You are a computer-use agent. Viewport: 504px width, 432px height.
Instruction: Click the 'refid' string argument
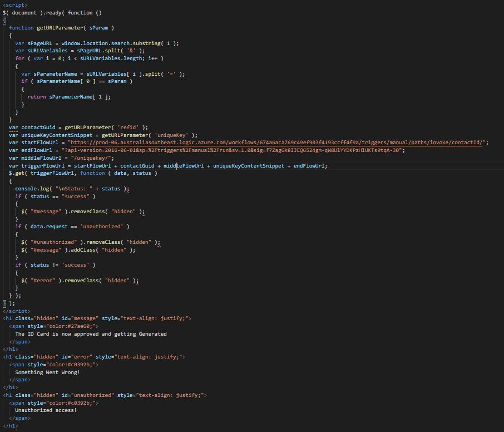(x=128, y=127)
